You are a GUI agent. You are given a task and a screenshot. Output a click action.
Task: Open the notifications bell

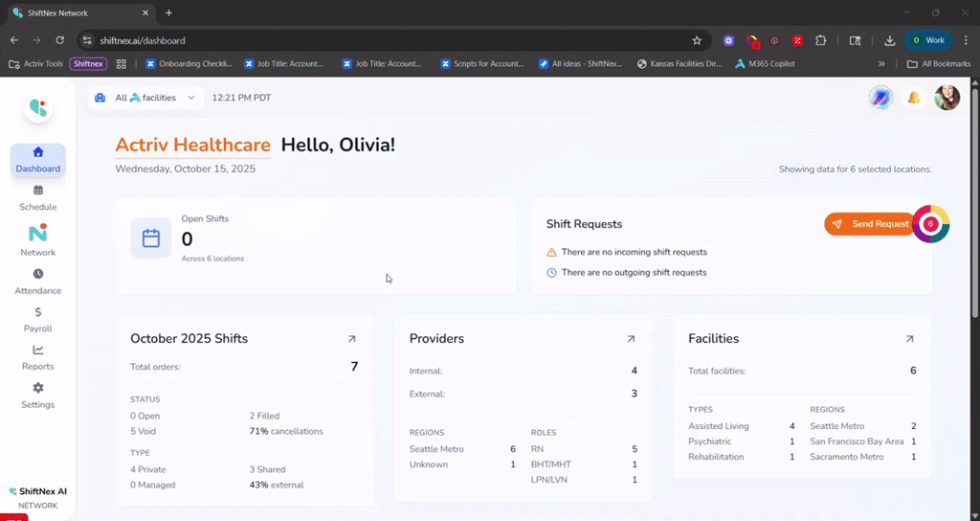914,98
